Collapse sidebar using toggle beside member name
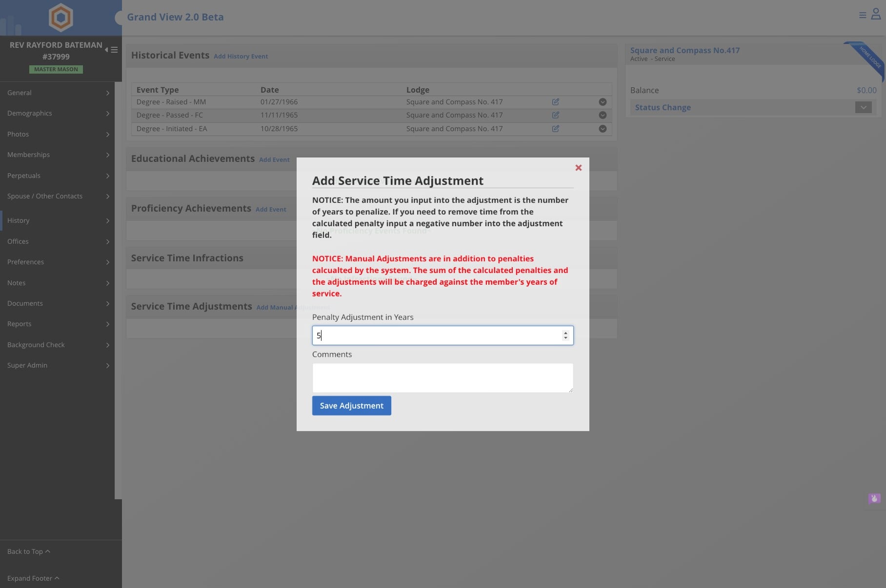 (111, 50)
